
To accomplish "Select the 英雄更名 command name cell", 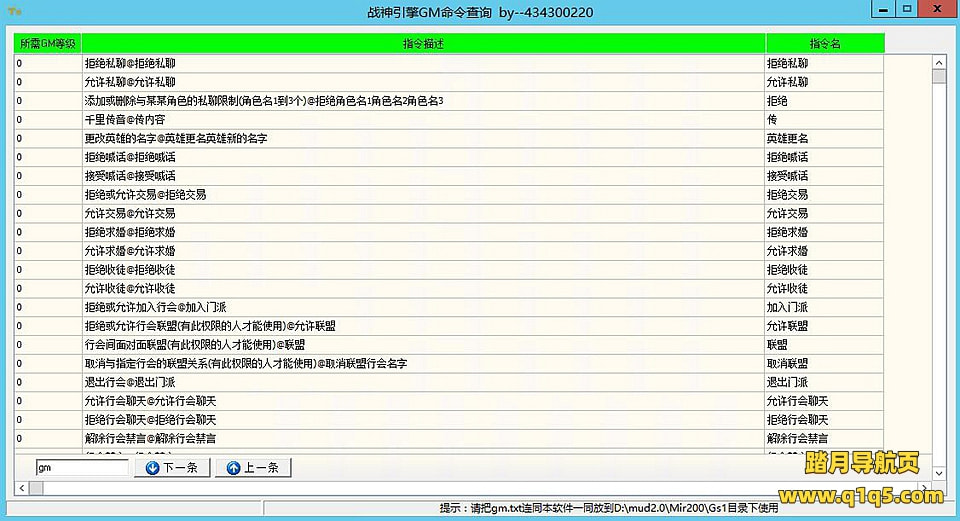I will (787, 138).
